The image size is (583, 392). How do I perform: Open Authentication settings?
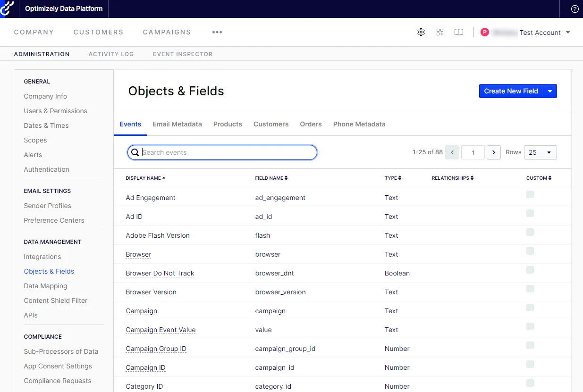pyautogui.click(x=46, y=169)
